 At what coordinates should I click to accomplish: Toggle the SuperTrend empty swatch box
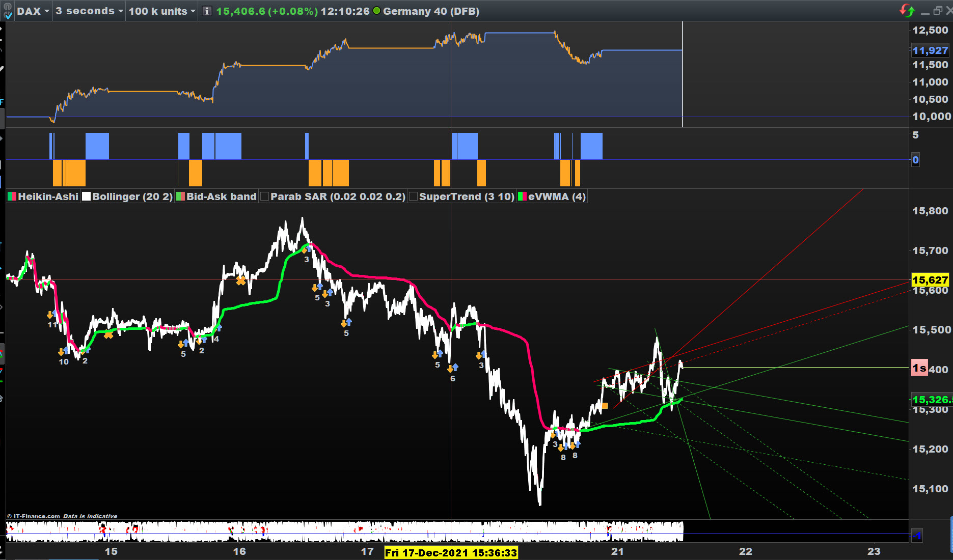(x=413, y=197)
